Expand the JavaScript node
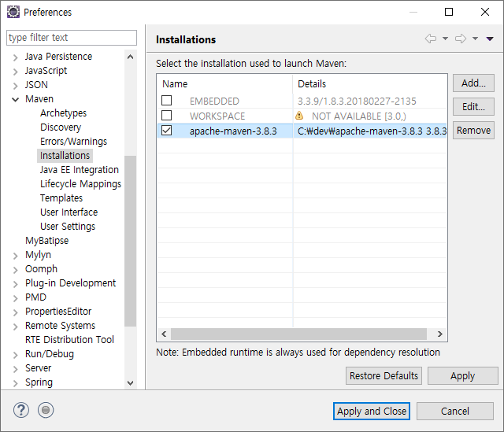504x432 pixels. coord(15,72)
